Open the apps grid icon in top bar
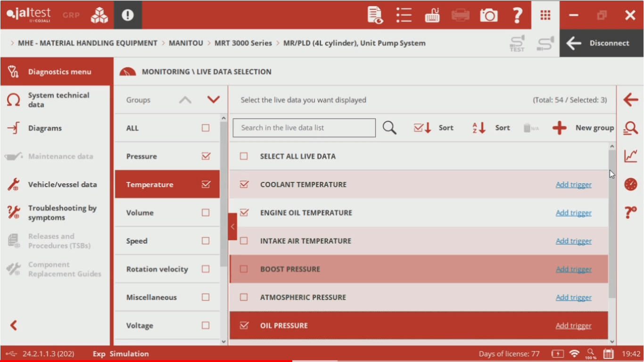This screenshot has width=644, height=362. pyautogui.click(x=545, y=15)
